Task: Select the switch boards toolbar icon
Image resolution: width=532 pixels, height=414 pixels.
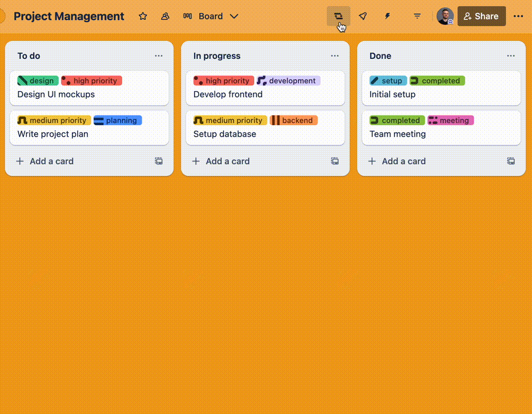Action: tap(338, 16)
